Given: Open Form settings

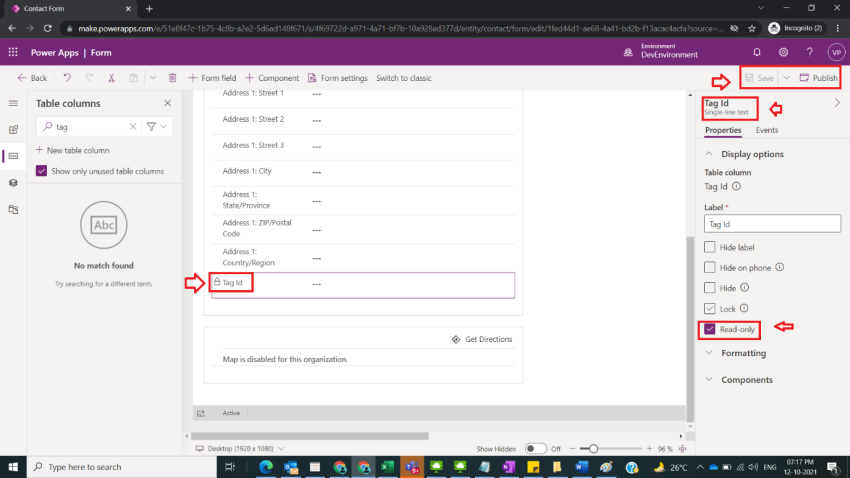Looking at the screenshot, I should click(337, 78).
